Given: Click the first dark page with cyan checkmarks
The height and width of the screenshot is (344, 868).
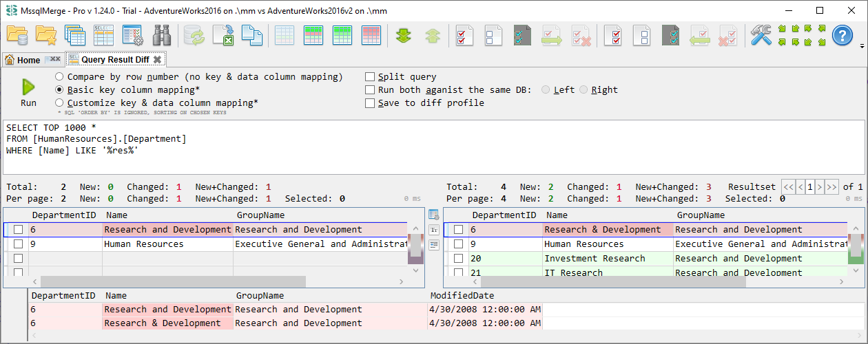Looking at the screenshot, I should tap(523, 35).
